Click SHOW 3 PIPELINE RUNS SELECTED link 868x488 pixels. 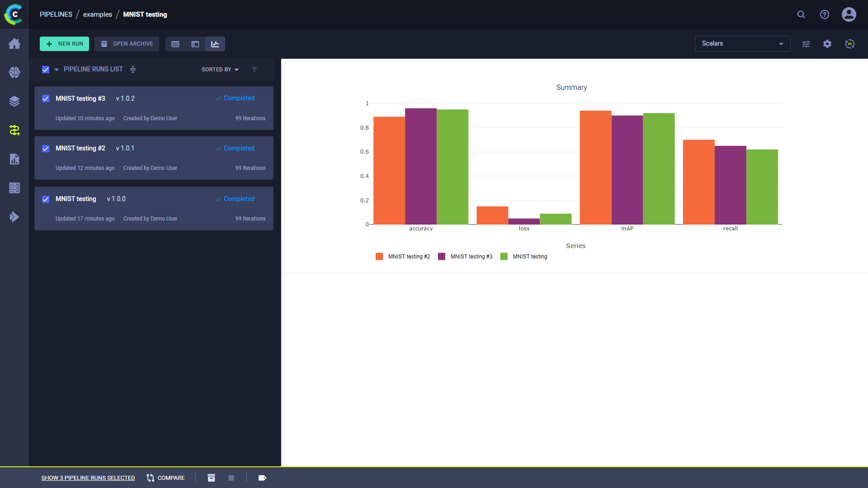click(x=87, y=478)
